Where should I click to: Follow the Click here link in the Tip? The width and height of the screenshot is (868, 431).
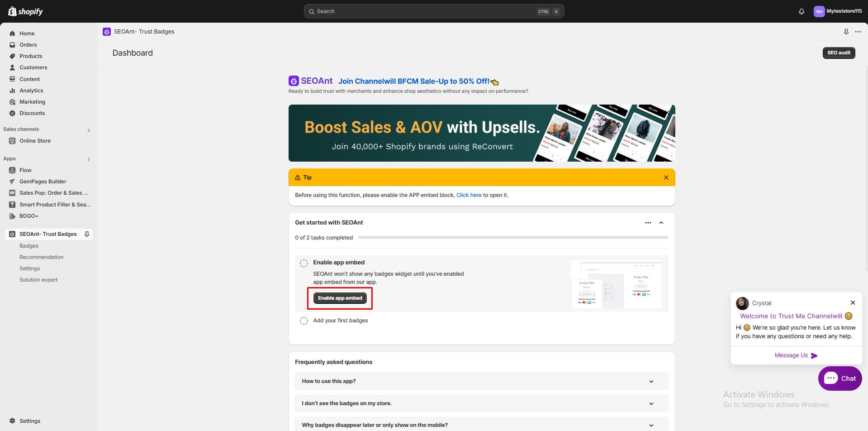[x=469, y=195]
